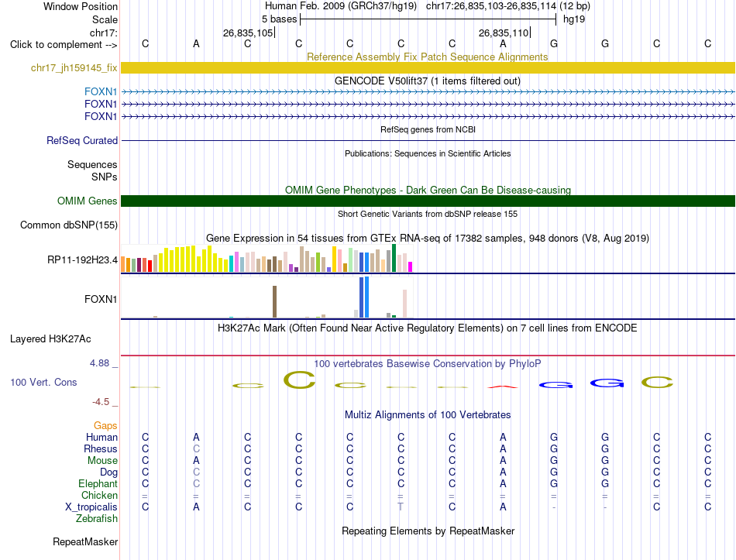Click the Click to complement arrow label
This screenshot has width=736, height=560.
click(64, 45)
